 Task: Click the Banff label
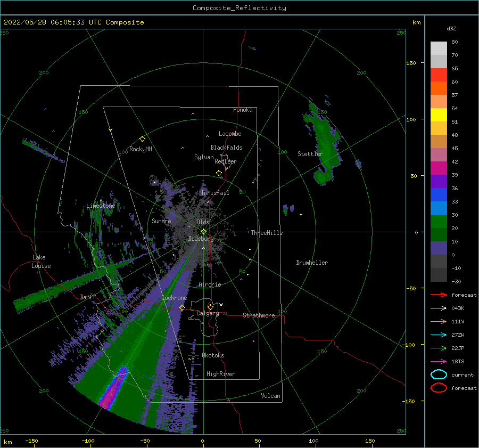[x=88, y=297]
